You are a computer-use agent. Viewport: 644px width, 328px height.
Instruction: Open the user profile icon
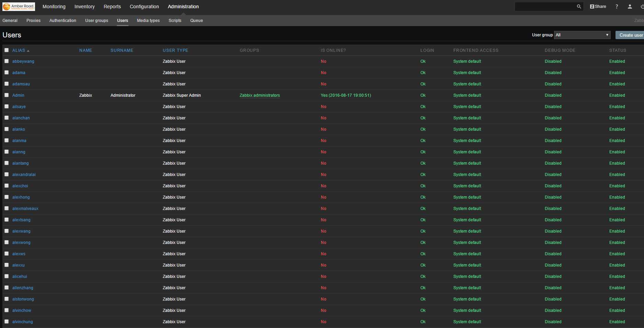point(630,7)
